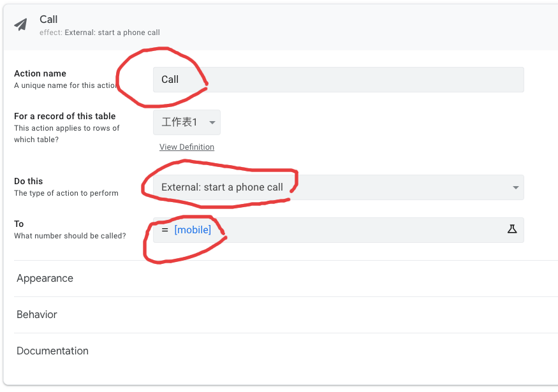Expand the Documentation section

point(53,351)
